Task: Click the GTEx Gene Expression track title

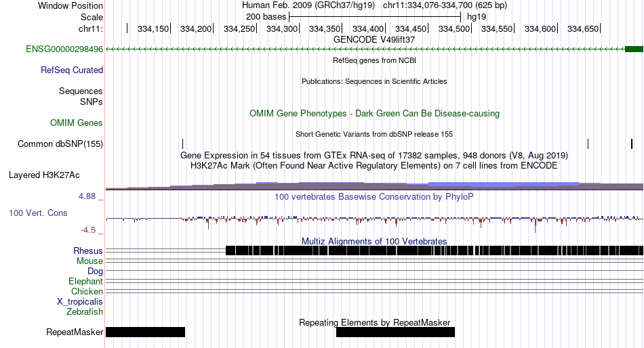Action: [x=374, y=156]
